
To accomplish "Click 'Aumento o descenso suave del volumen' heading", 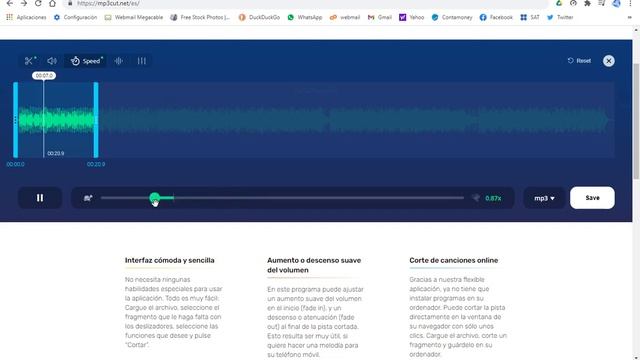I will click(x=314, y=265).
